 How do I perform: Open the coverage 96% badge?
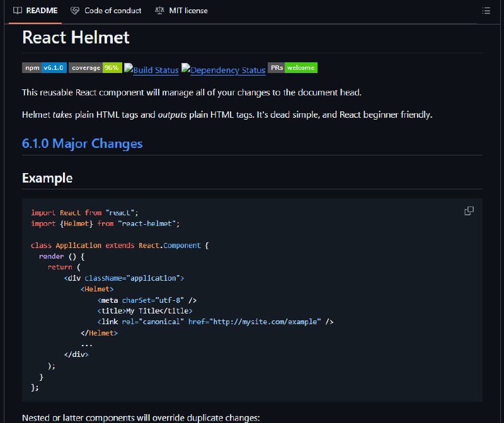click(96, 68)
